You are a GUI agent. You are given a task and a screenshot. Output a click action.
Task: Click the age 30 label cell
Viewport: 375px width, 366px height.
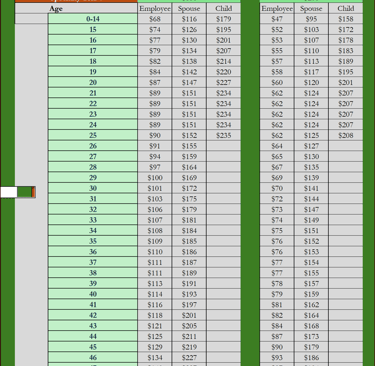point(93,188)
